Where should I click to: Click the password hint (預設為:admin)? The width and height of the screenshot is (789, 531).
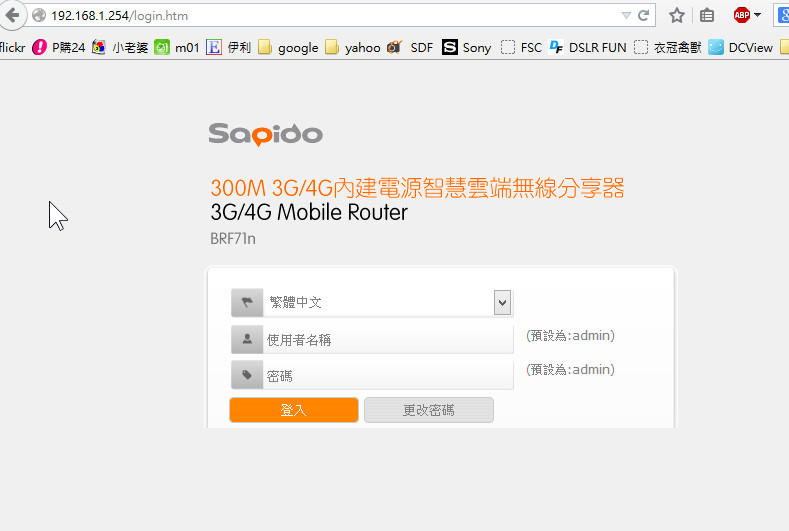tap(570, 370)
